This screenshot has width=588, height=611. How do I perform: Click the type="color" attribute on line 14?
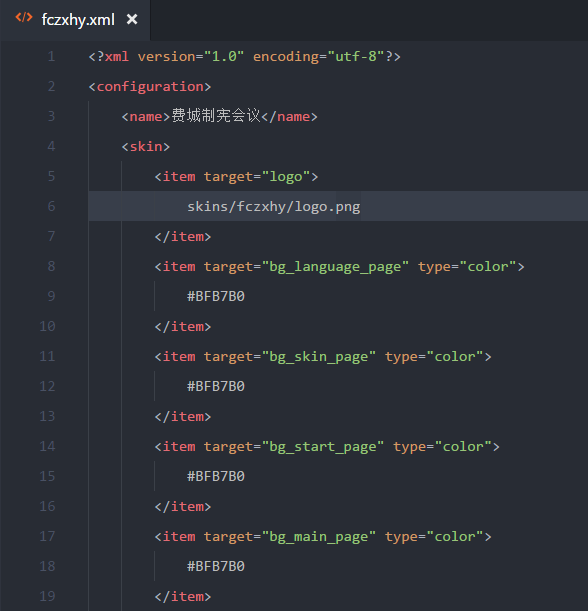point(442,447)
